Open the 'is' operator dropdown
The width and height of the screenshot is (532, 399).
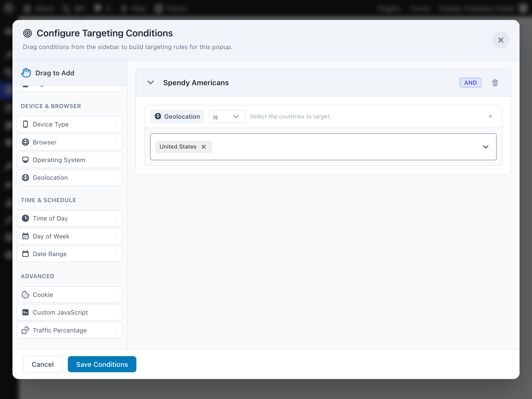point(227,117)
